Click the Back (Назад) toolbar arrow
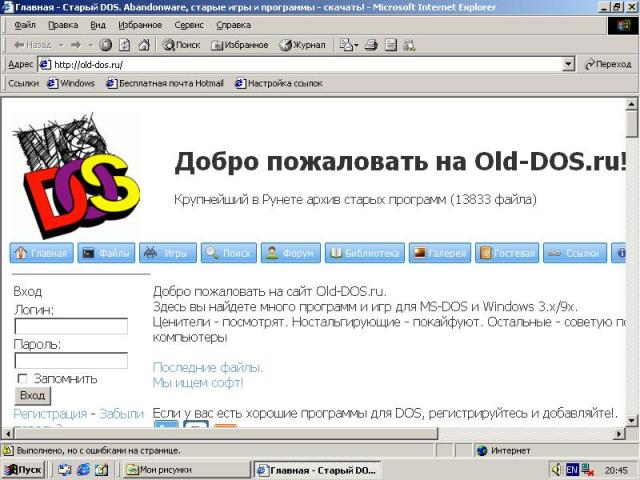 (x=32, y=44)
